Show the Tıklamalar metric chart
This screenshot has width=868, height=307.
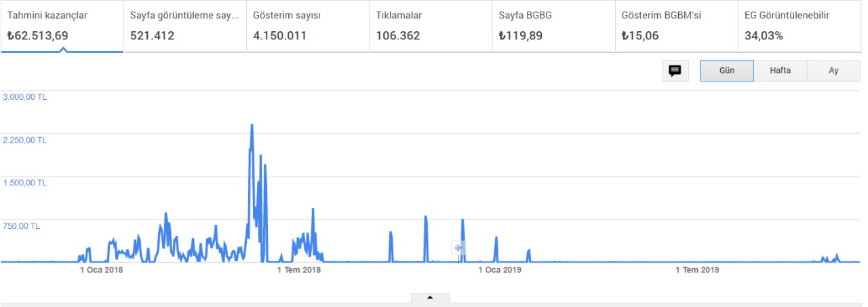431,26
